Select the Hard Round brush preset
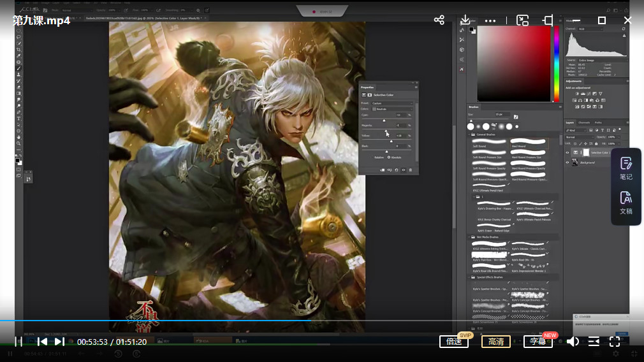This screenshot has height=362, width=644. tap(529, 143)
